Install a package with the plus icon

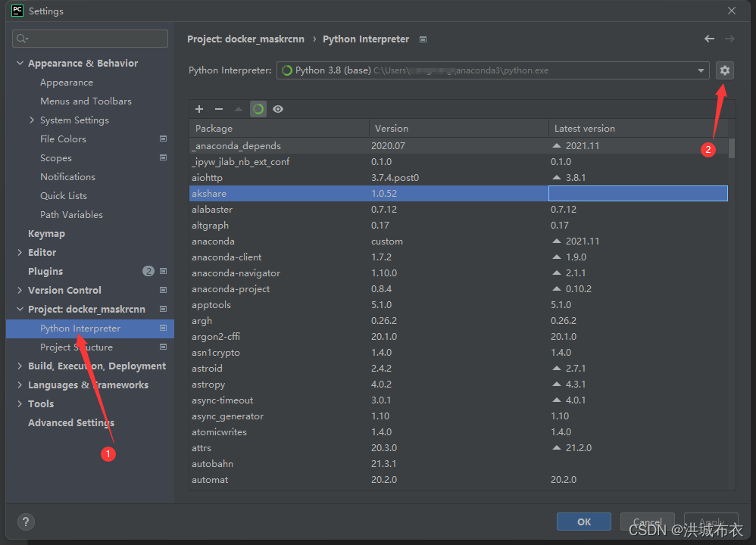199,109
